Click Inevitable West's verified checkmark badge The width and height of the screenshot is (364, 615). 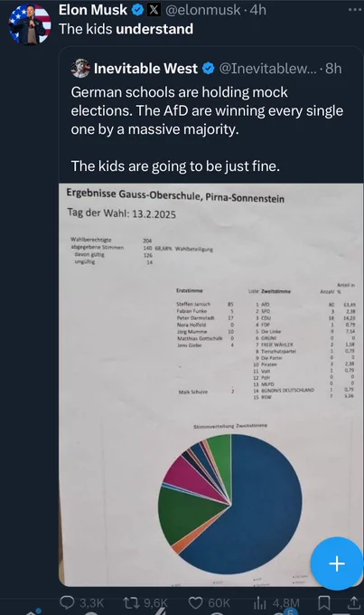209,69
